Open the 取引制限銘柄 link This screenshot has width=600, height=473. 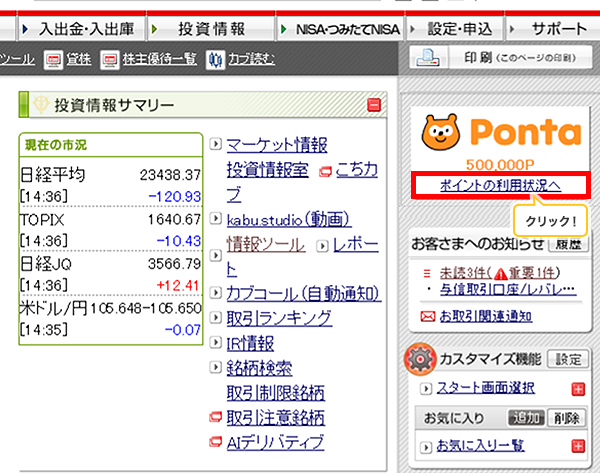(276, 393)
